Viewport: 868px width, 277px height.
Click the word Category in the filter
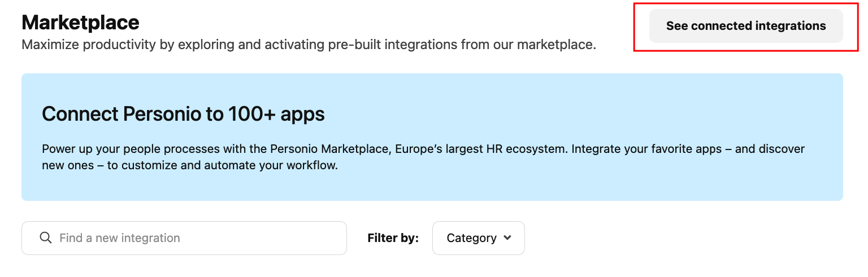pos(471,238)
